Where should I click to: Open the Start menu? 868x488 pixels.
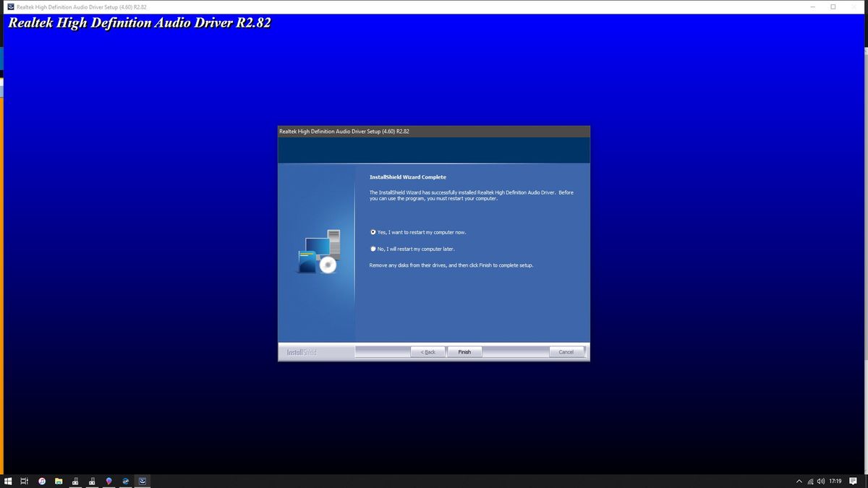pos(8,481)
